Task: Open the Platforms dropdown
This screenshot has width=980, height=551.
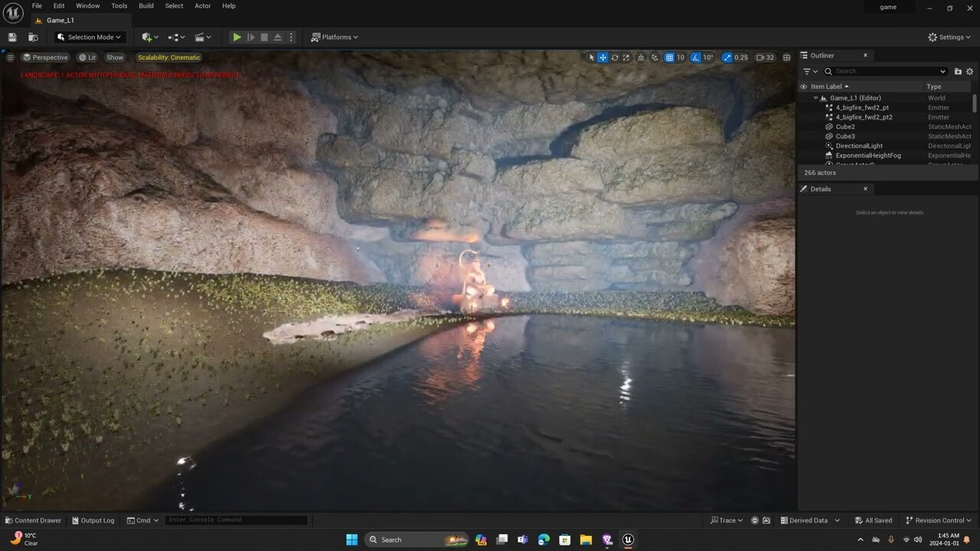Action: click(335, 37)
